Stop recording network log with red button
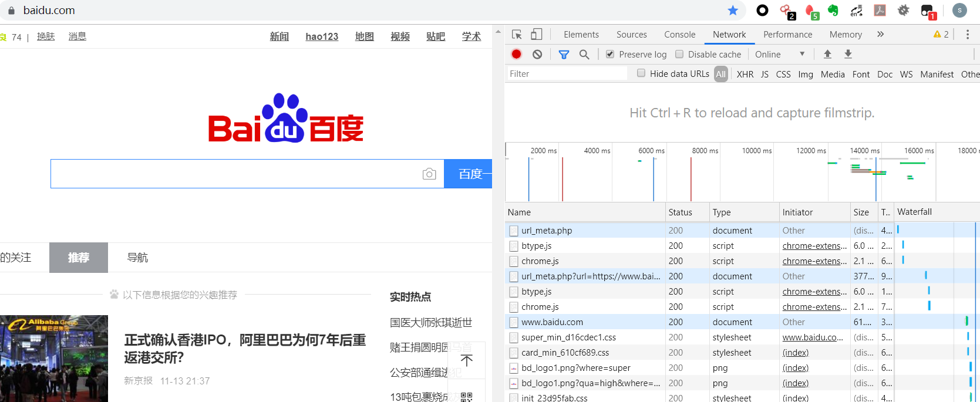The height and width of the screenshot is (402, 980). coord(516,54)
